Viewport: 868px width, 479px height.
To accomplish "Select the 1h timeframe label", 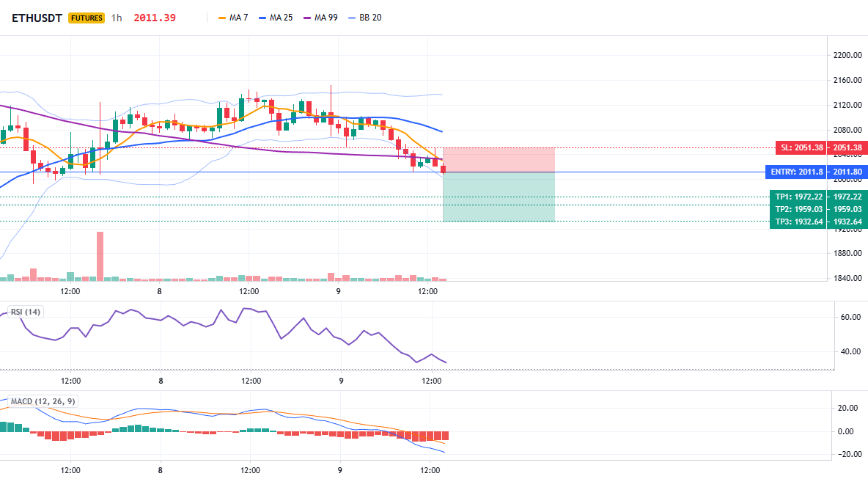I will click(117, 18).
